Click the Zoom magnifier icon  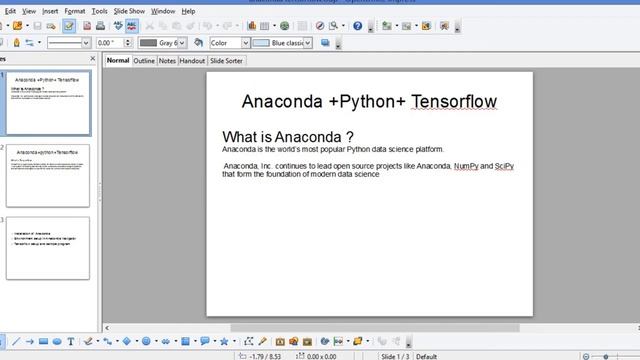coord(333,26)
